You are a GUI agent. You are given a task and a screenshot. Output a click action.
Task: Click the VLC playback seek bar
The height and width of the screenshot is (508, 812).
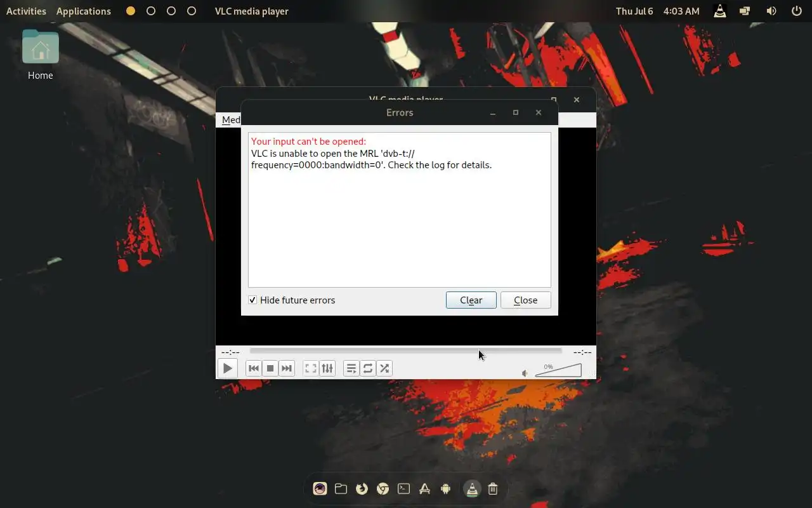405,351
